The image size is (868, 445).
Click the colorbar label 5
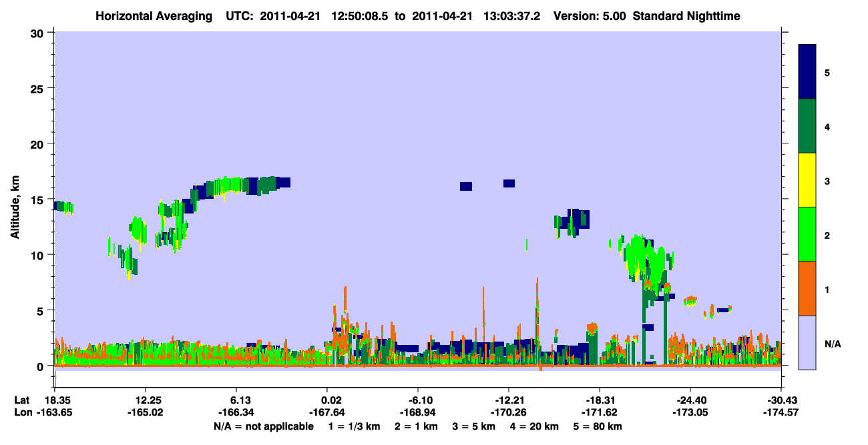coord(827,73)
